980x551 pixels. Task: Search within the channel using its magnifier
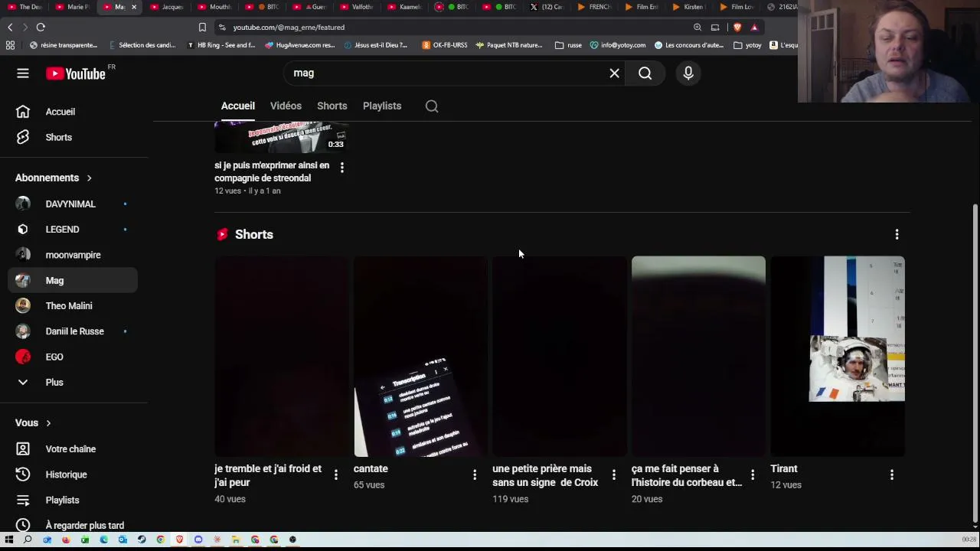pyautogui.click(x=432, y=106)
